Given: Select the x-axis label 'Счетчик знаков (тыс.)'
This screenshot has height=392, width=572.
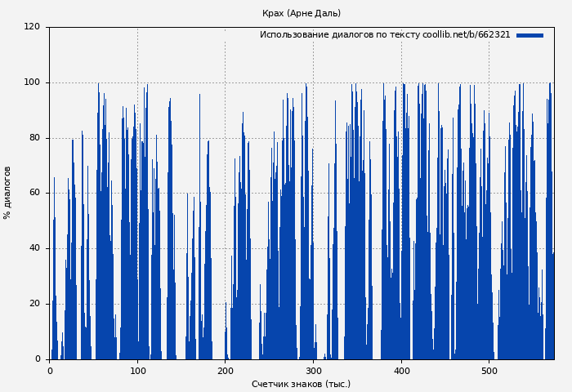Looking at the screenshot, I should (x=301, y=384).
